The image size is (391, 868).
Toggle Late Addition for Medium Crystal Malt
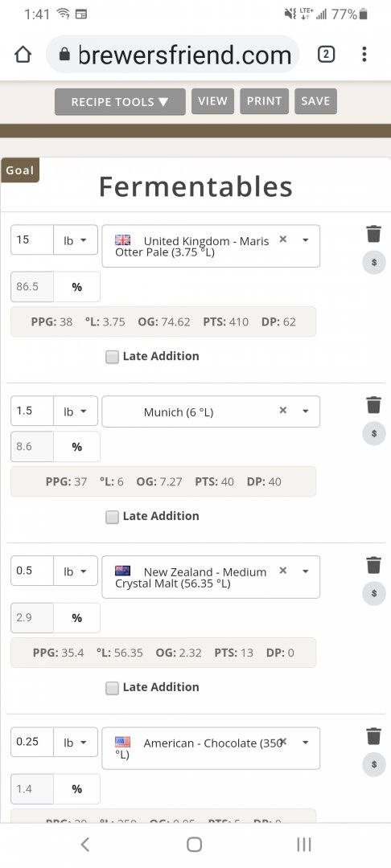[x=113, y=688]
